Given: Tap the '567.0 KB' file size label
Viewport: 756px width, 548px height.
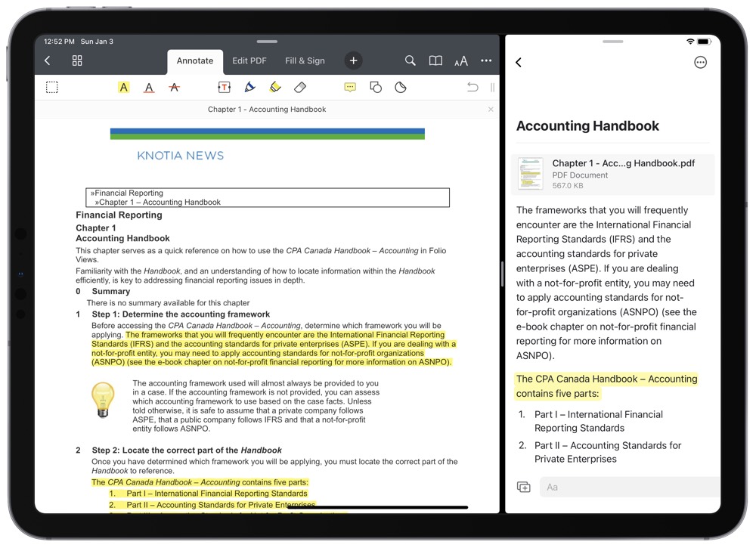Looking at the screenshot, I should tap(568, 185).
